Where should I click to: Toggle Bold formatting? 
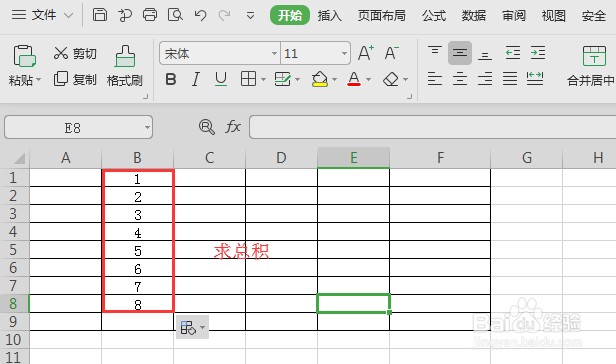pyautogui.click(x=171, y=79)
